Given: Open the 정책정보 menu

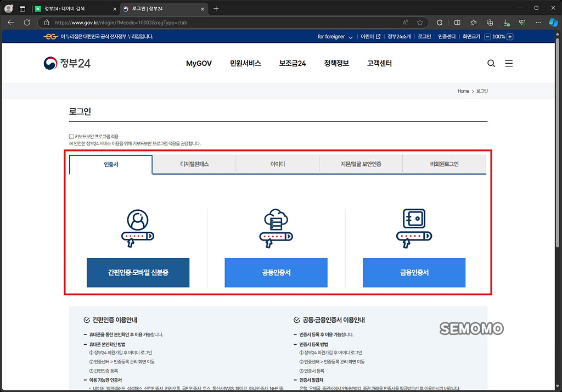Looking at the screenshot, I should tap(336, 64).
